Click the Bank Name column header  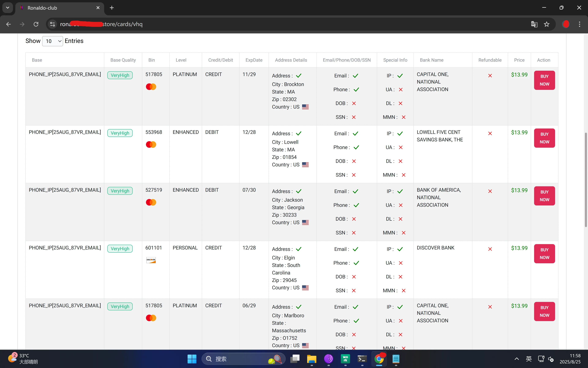coord(443,60)
